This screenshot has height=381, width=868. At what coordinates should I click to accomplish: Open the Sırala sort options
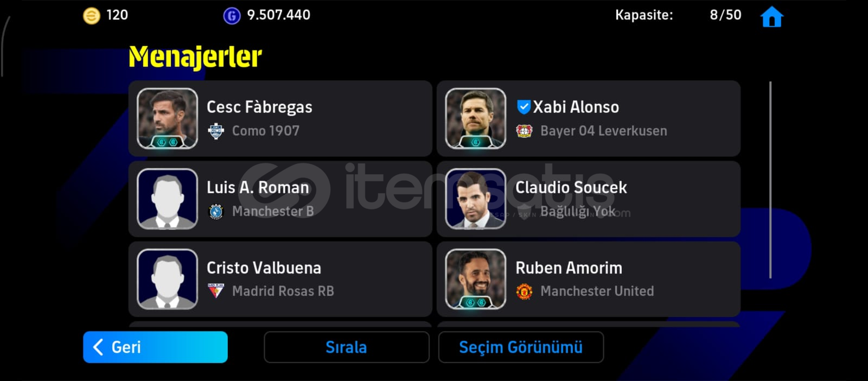click(346, 347)
